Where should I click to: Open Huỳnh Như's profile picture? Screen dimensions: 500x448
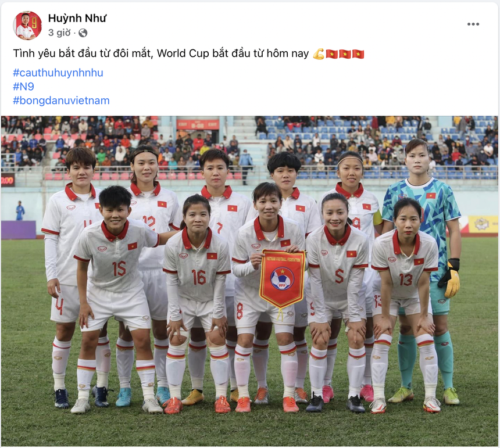click(27, 26)
